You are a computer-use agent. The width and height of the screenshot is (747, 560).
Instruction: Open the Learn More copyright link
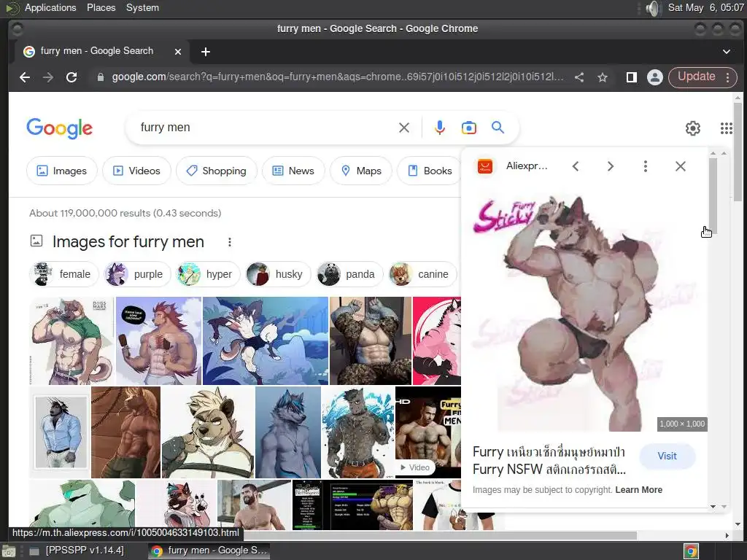[638, 490]
